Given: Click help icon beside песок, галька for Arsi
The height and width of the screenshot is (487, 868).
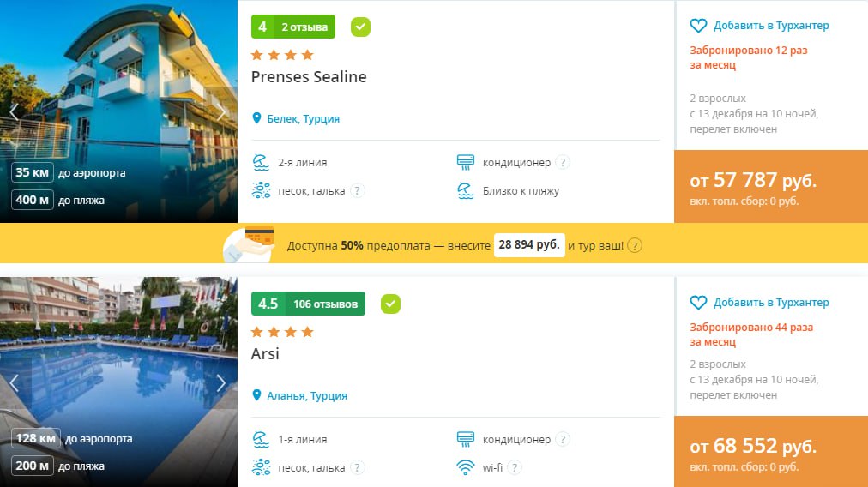Looking at the screenshot, I should point(357,467).
